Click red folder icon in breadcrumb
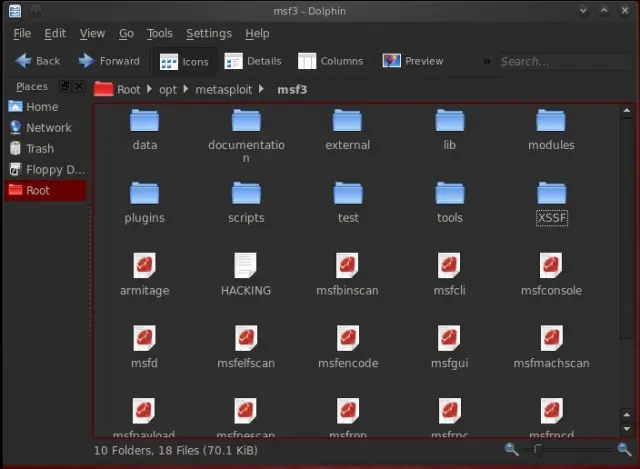The height and width of the screenshot is (469, 640). (103, 89)
